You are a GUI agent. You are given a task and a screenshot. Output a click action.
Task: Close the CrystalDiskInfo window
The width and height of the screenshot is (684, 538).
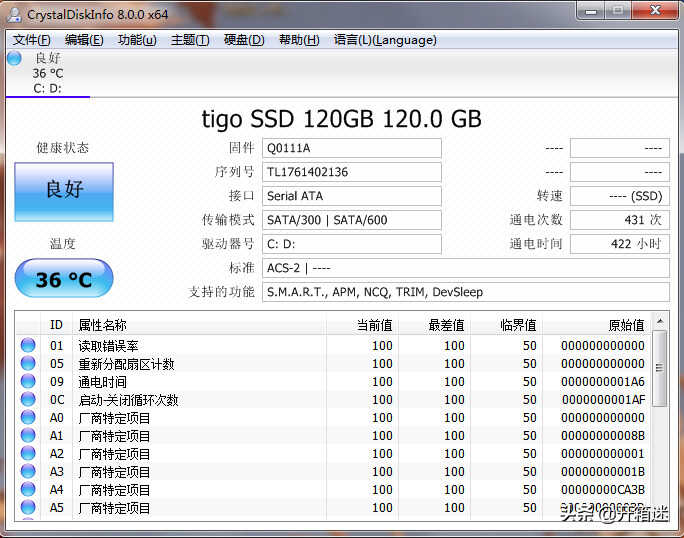[655, 10]
